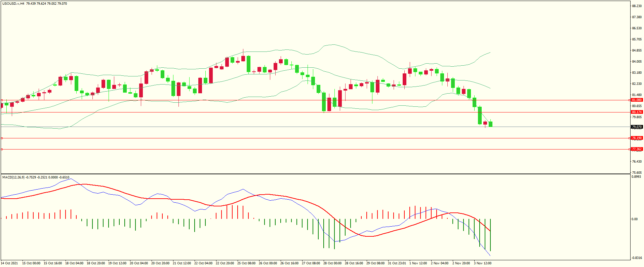
Task: Click the 19 Oct 12:00 time axis label
Action: [x=117, y=263]
